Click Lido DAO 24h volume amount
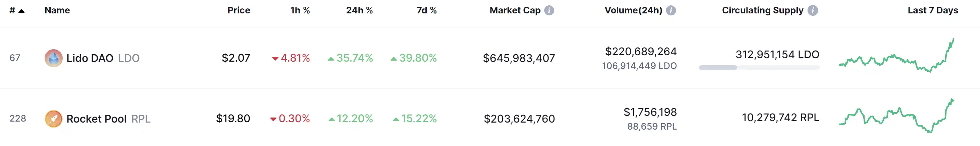Viewport: 980px width, 146px height. [641, 52]
